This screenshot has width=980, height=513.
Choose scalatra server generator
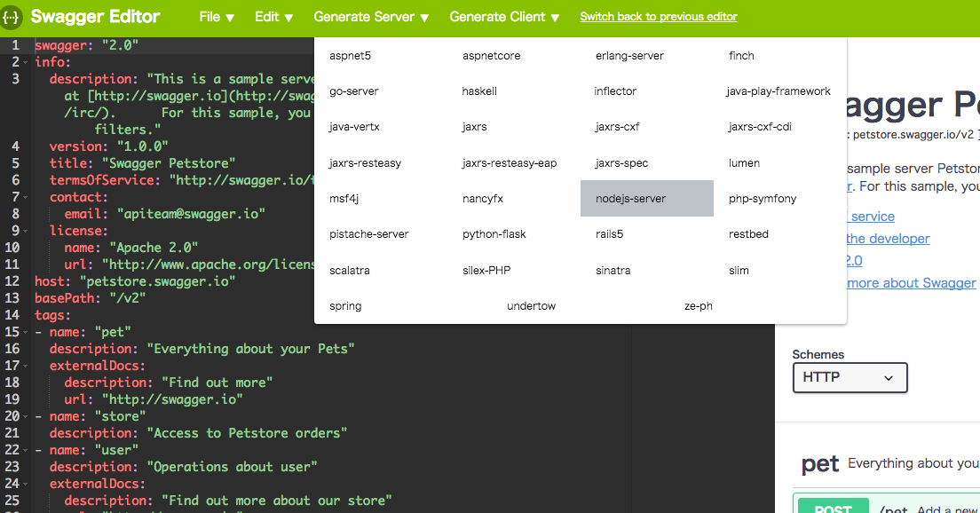tap(350, 271)
